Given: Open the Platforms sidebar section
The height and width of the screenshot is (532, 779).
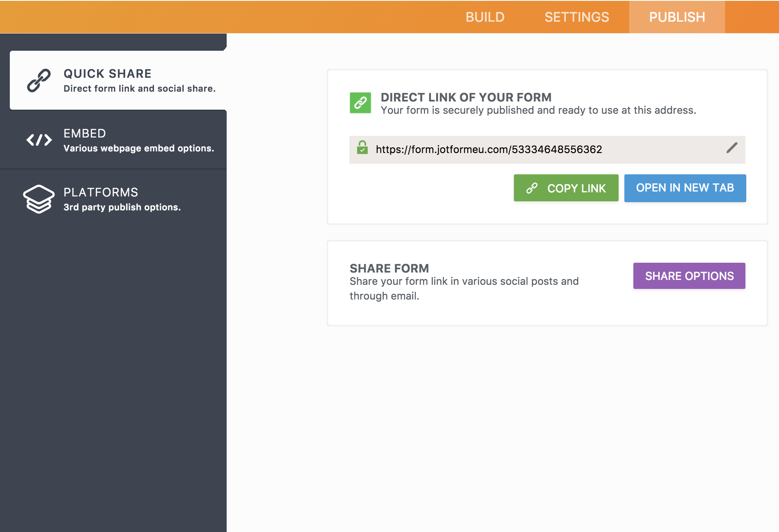Looking at the screenshot, I should 113,199.
